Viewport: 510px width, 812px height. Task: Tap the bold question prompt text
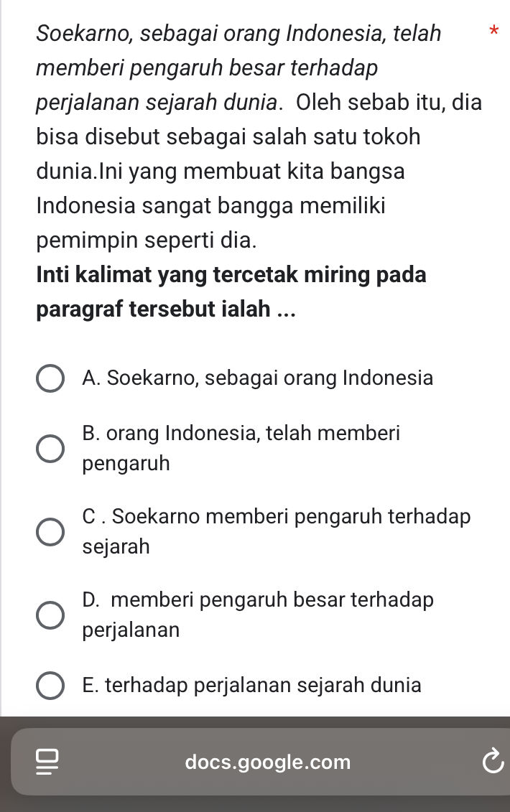click(231, 291)
